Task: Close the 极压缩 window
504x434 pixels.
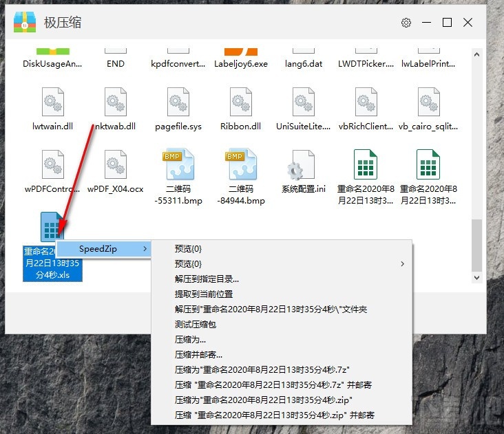Action: tap(468, 23)
